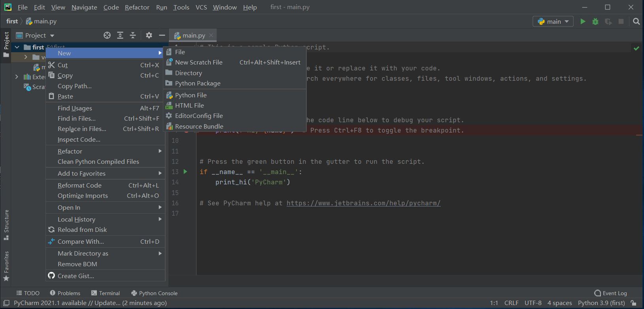The width and height of the screenshot is (644, 309).
Task: Click the locate target icon in Project panel
Action: tap(107, 35)
